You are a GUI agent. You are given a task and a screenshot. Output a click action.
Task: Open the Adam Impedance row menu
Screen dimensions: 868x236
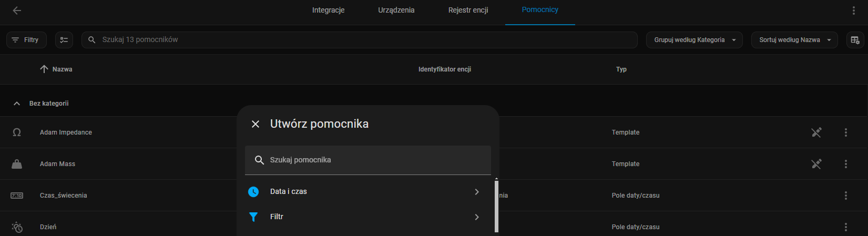(x=846, y=132)
